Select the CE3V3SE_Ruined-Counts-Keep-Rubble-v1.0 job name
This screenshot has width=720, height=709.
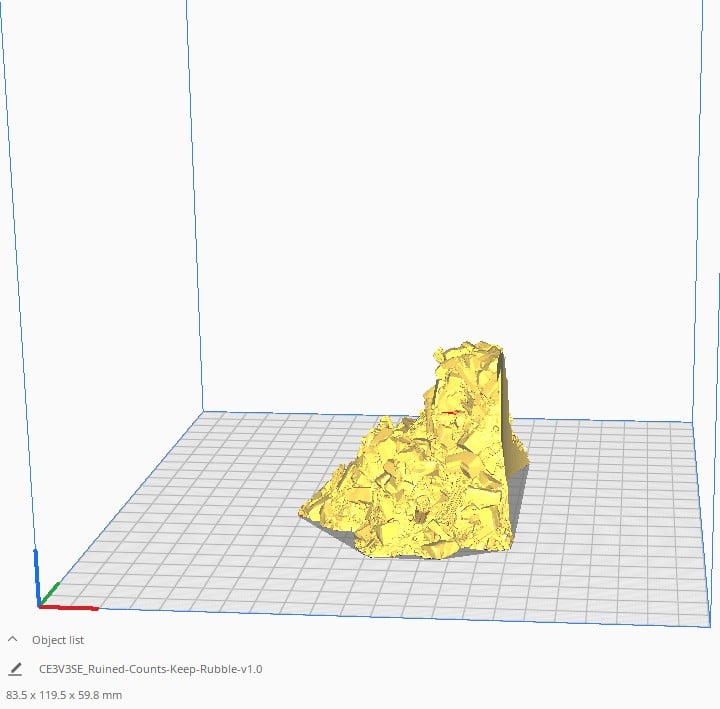[150, 669]
